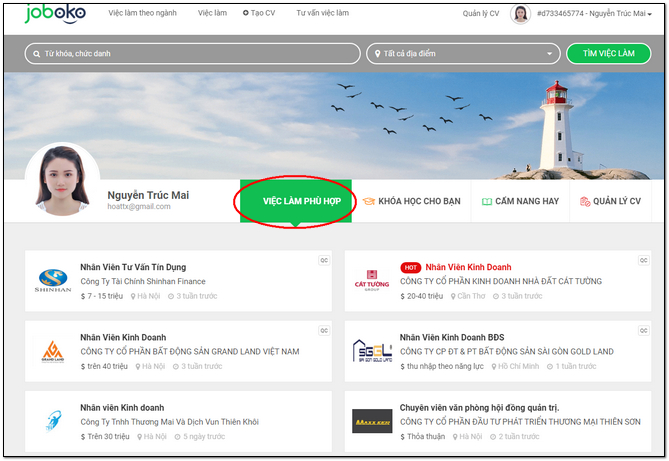Viewport: 669px width, 461px height.
Task: Click the Shinhan Finance company logo
Action: pos(52,278)
